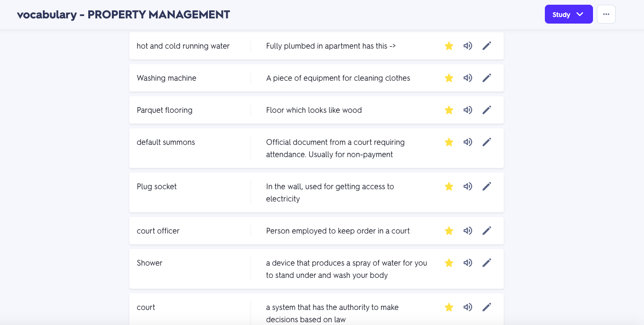Image resolution: width=644 pixels, height=325 pixels.
Task: Toggle star on 'Plug socket' card
Action: tap(449, 186)
